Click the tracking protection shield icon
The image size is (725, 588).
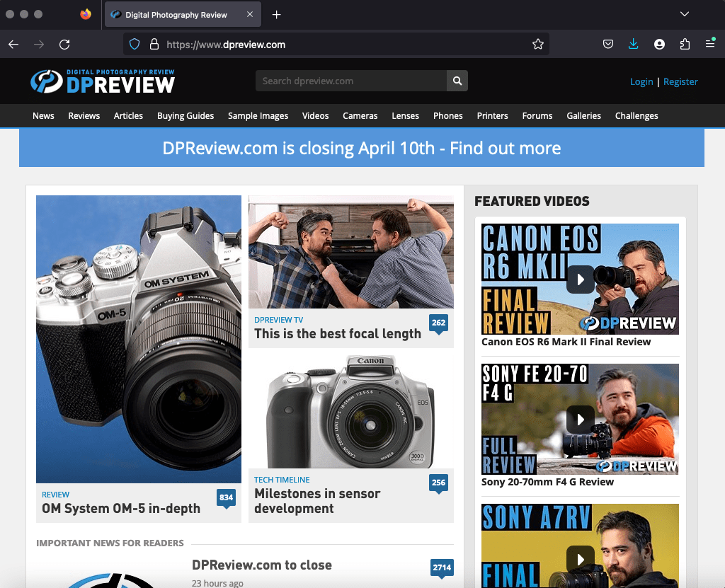click(135, 44)
